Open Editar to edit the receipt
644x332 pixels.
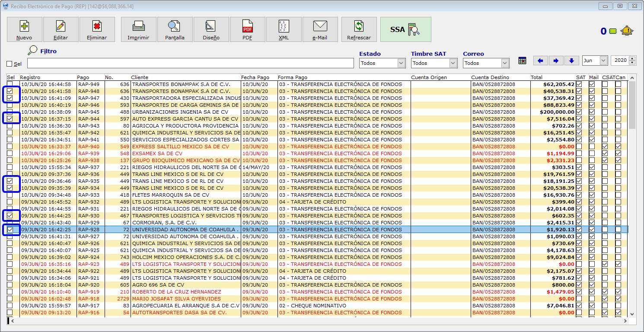point(61,29)
